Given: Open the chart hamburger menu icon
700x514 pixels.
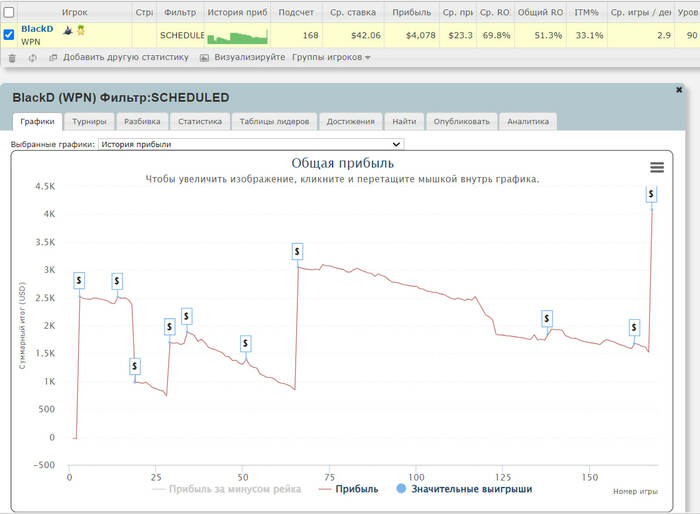Looking at the screenshot, I should [657, 167].
